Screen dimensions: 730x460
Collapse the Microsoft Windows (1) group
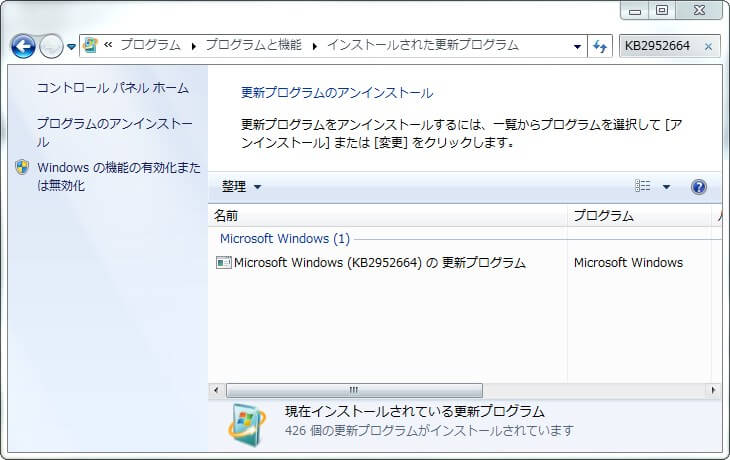[284, 238]
